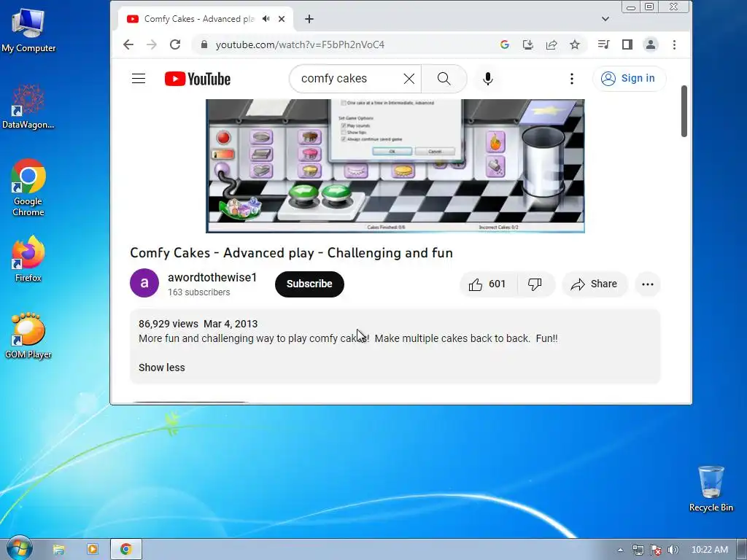
Task: Mute the Comfy Cakes tab audio
Action: [266, 19]
